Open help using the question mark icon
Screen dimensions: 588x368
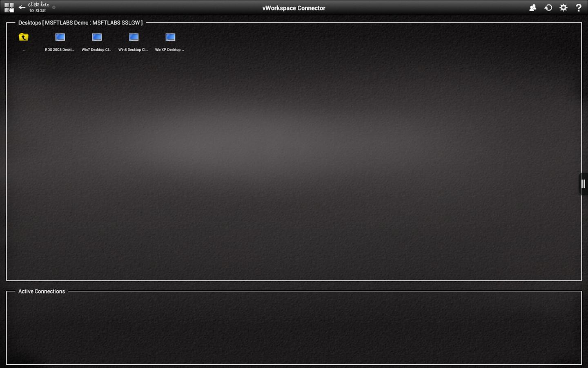(579, 7)
